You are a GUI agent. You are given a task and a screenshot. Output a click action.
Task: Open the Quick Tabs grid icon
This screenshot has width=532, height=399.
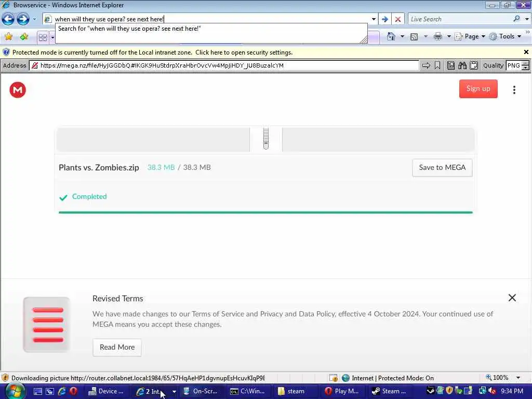point(43,37)
